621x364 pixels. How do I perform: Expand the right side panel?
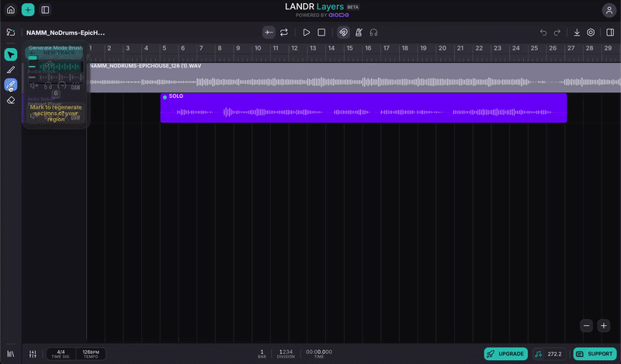click(610, 33)
